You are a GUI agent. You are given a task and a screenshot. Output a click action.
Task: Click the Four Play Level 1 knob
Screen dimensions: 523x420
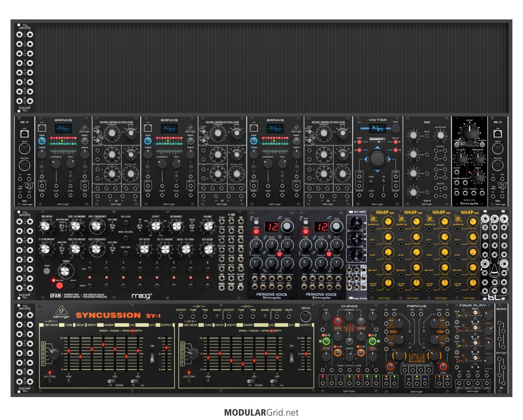pos(488,315)
